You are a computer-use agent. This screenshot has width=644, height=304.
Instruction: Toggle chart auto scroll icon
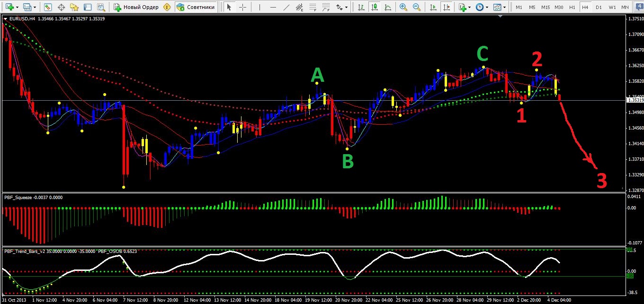tap(433, 7)
